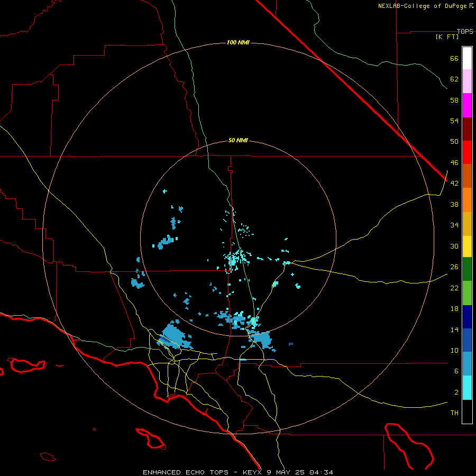Screen dimensions: 476x476
Task: Click the '18' legend value
Action: click(x=454, y=309)
